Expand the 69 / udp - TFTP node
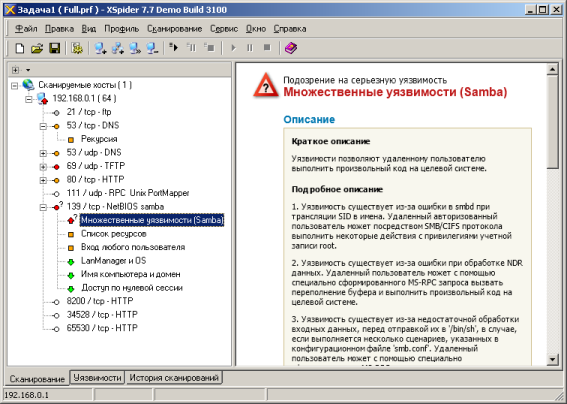This screenshot has height=404, width=567. pos(43,167)
